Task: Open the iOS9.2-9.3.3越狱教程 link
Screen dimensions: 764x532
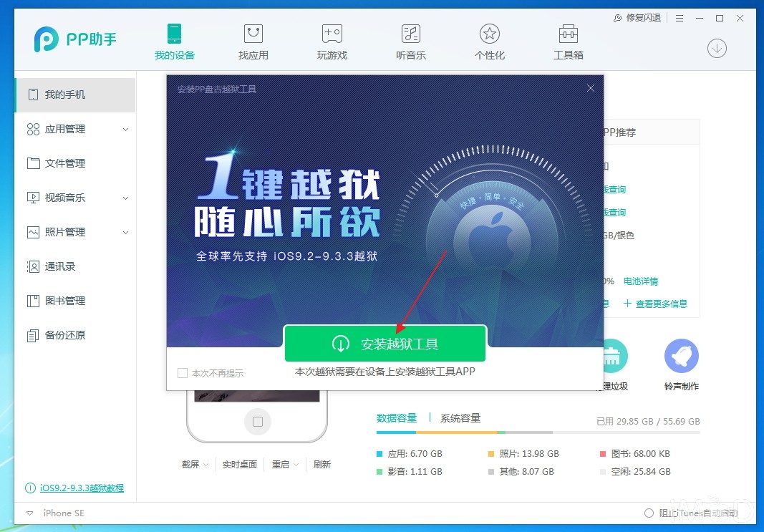Action: (82, 488)
